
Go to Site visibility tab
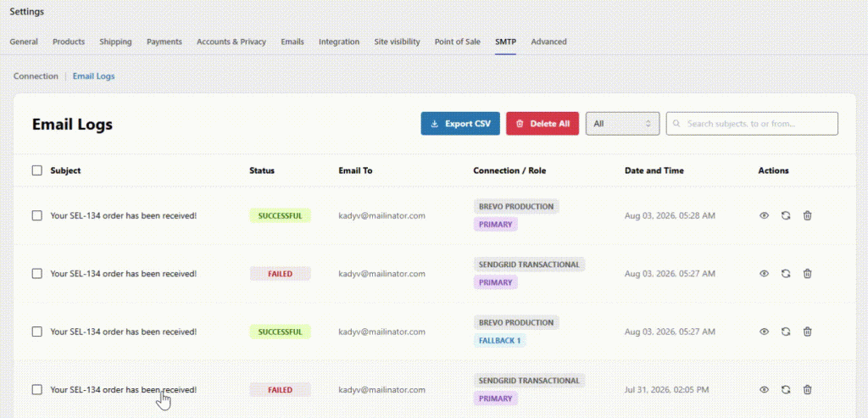click(x=397, y=42)
